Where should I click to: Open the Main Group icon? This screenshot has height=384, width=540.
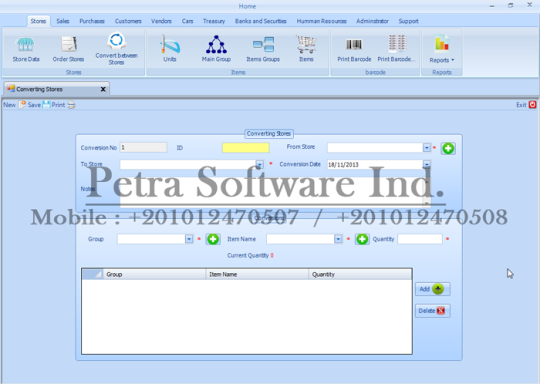tap(216, 49)
